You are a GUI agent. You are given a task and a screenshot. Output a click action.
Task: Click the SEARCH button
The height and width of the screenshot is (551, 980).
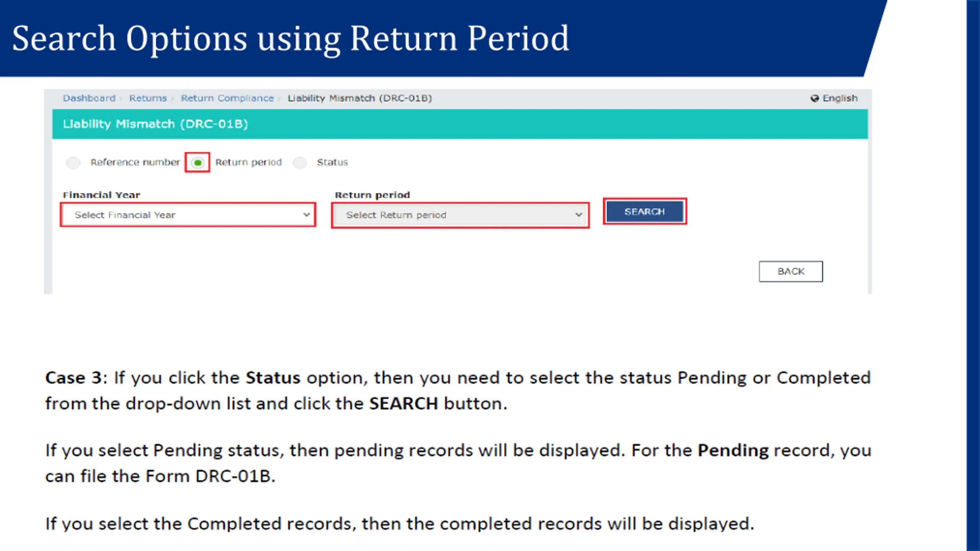pos(645,212)
